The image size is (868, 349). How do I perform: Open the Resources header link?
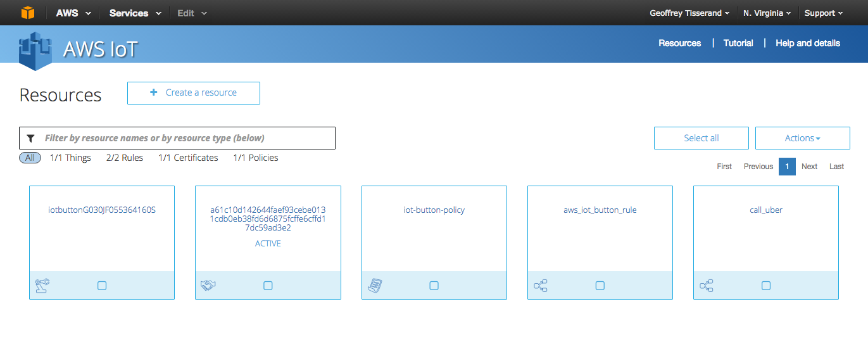tap(680, 43)
